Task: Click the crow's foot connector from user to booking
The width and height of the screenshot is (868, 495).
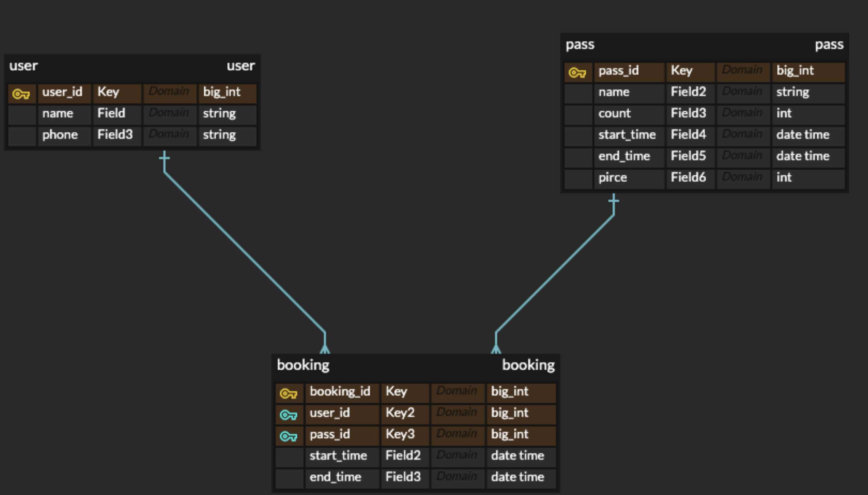Action: pyautogui.click(x=325, y=348)
